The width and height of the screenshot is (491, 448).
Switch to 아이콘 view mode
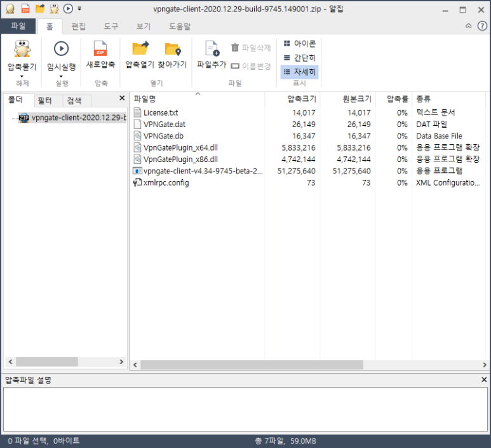click(300, 43)
